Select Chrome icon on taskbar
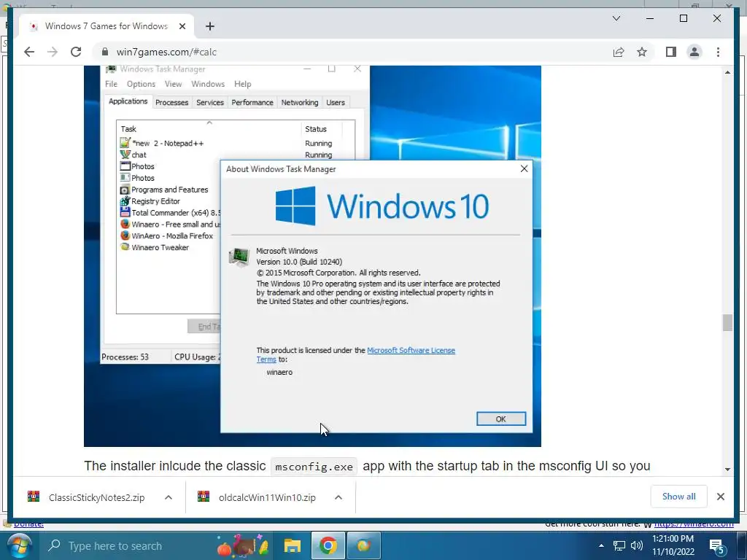Screen dimensions: 747x560 click(x=328, y=545)
